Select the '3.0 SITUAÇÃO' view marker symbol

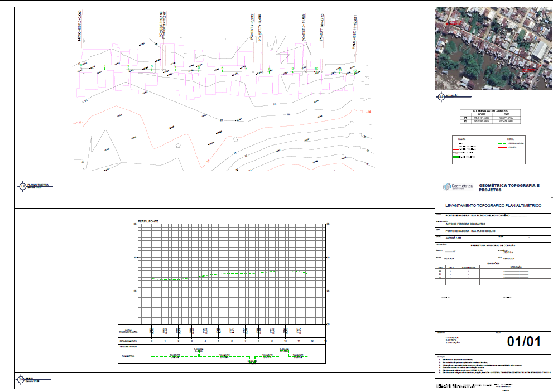tap(441, 96)
